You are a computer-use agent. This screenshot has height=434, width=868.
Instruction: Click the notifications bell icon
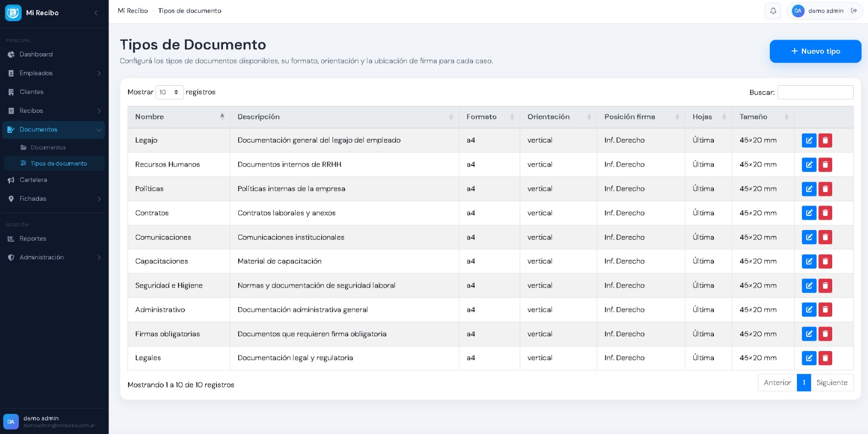pyautogui.click(x=773, y=11)
